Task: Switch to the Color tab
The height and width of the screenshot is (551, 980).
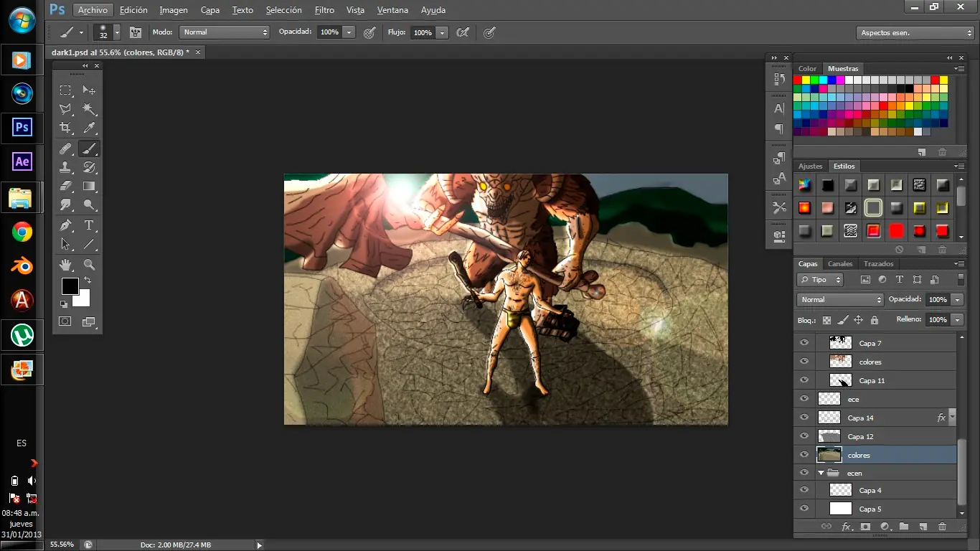Action: coord(808,69)
